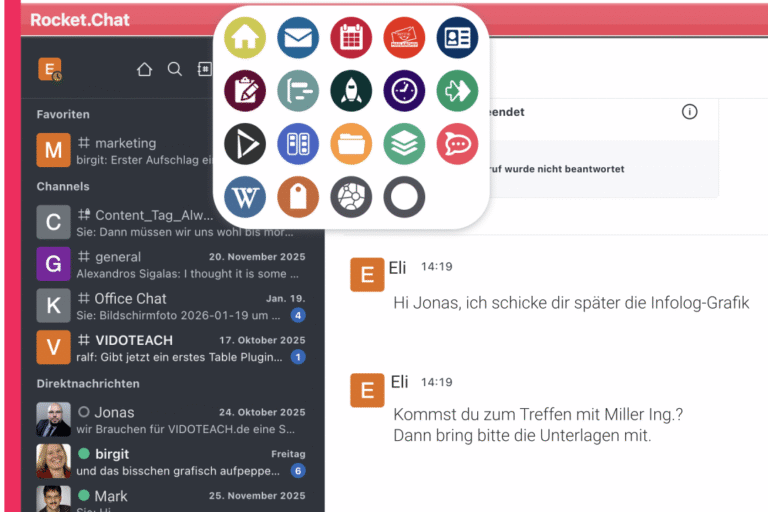This screenshot has width=768, height=512.
Task: Open the blue Mail envelope app
Action: point(298,38)
